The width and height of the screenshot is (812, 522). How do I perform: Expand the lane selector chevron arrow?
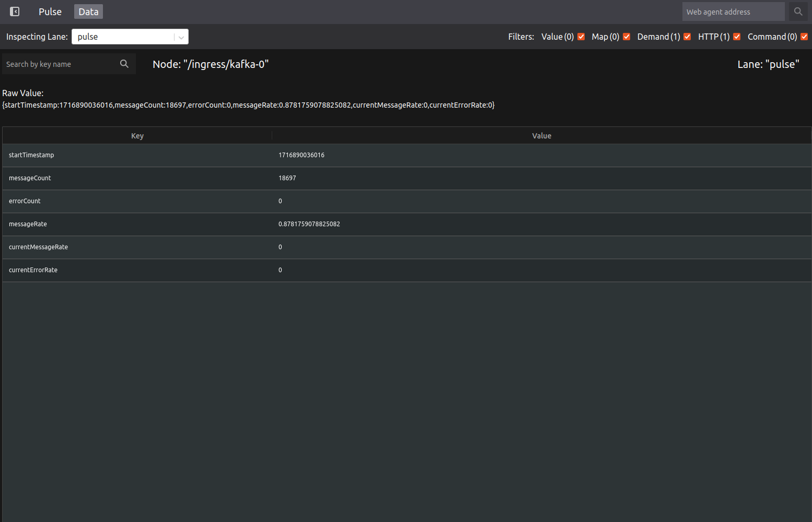(181, 37)
